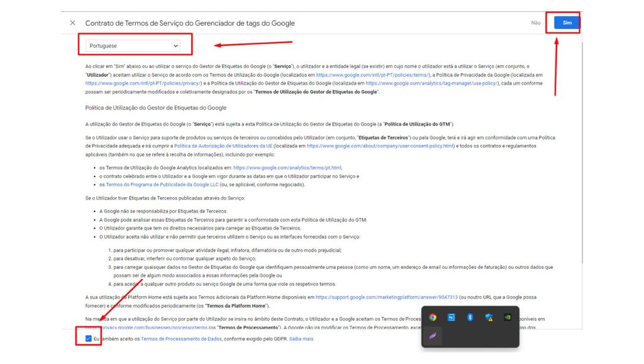The image size is (644, 364).
Task: Open the google.com/analytics/terms/pt.html link
Action: click(x=287, y=168)
